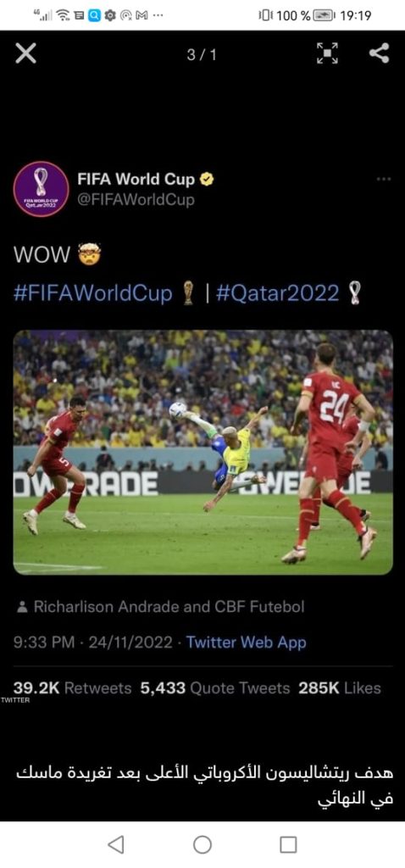Viewport: 405px width, 868px height.
Task: Open the #FIFAWorldCup hashtag
Action: tap(93, 292)
